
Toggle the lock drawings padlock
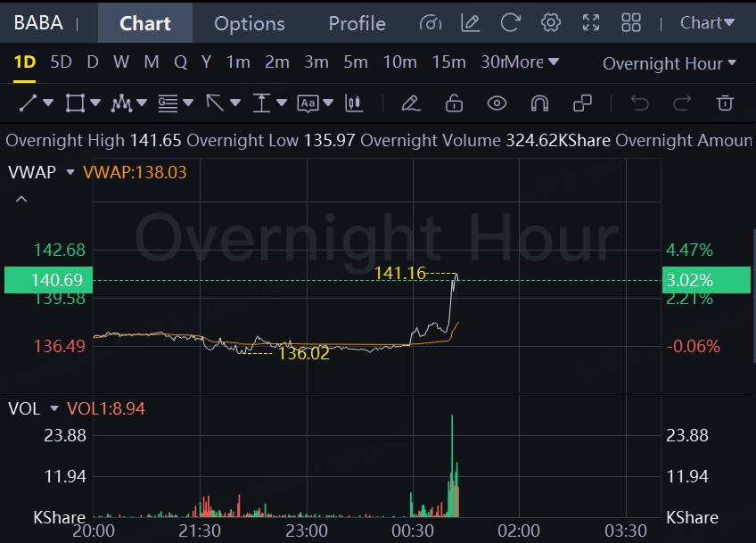coord(454,103)
